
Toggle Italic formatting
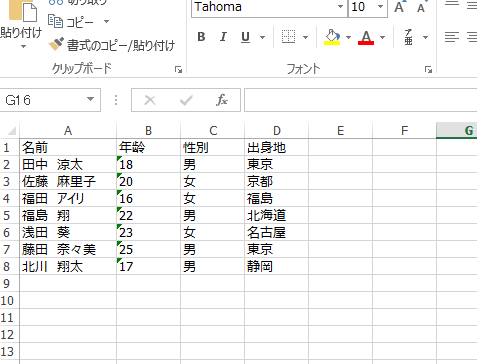(x=223, y=37)
